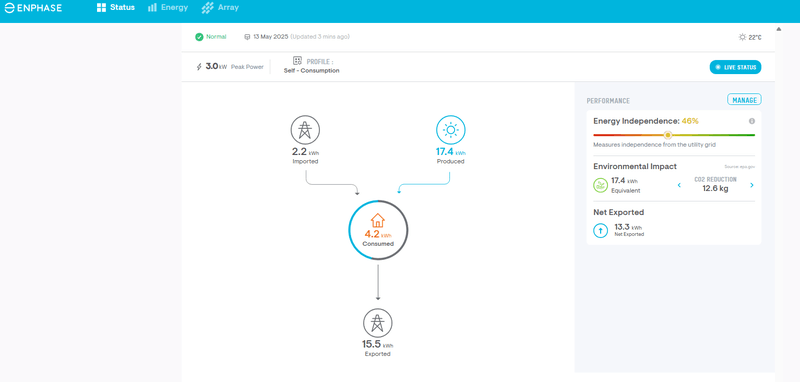Click the scrollbar up arrow
This screenshot has height=382, width=800.
click(779, 29)
